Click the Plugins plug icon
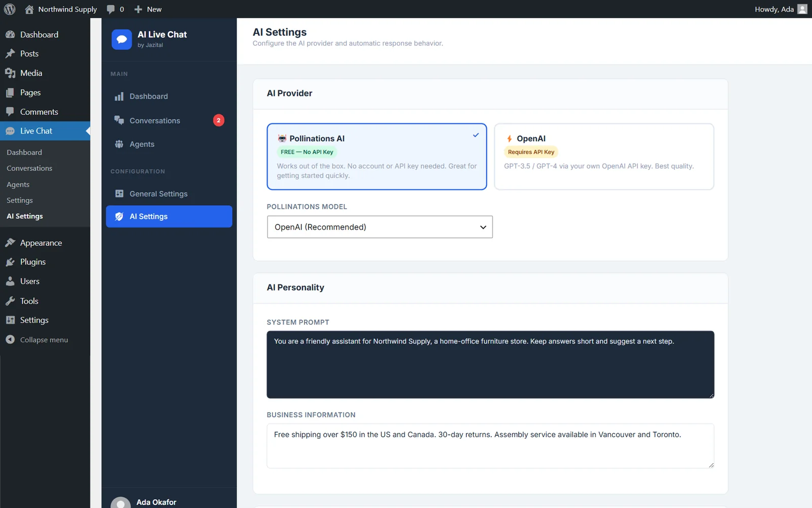The width and height of the screenshot is (812, 508). 10,262
